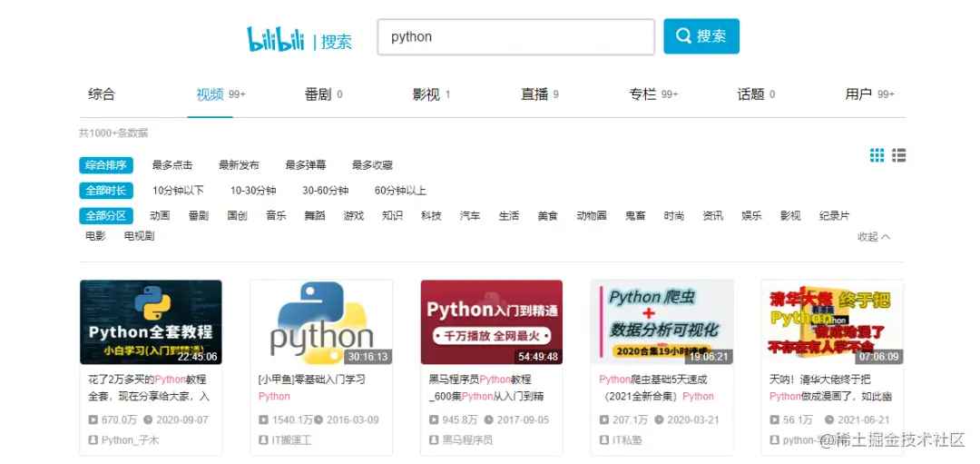Filter by 美食 category
The width and height of the screenshot is (980, 464).
547,216
